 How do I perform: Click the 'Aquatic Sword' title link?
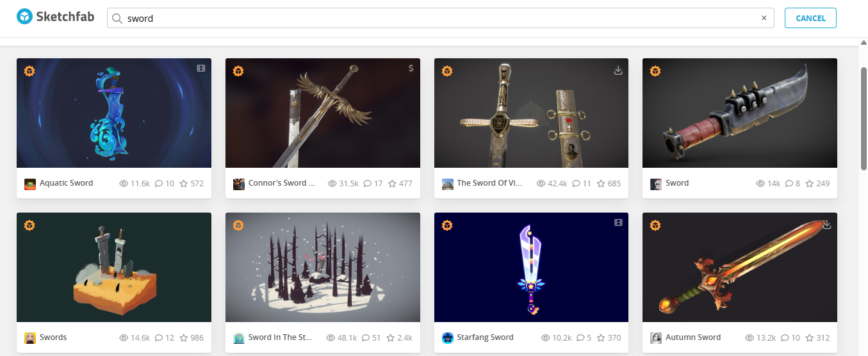coord(66,183)
